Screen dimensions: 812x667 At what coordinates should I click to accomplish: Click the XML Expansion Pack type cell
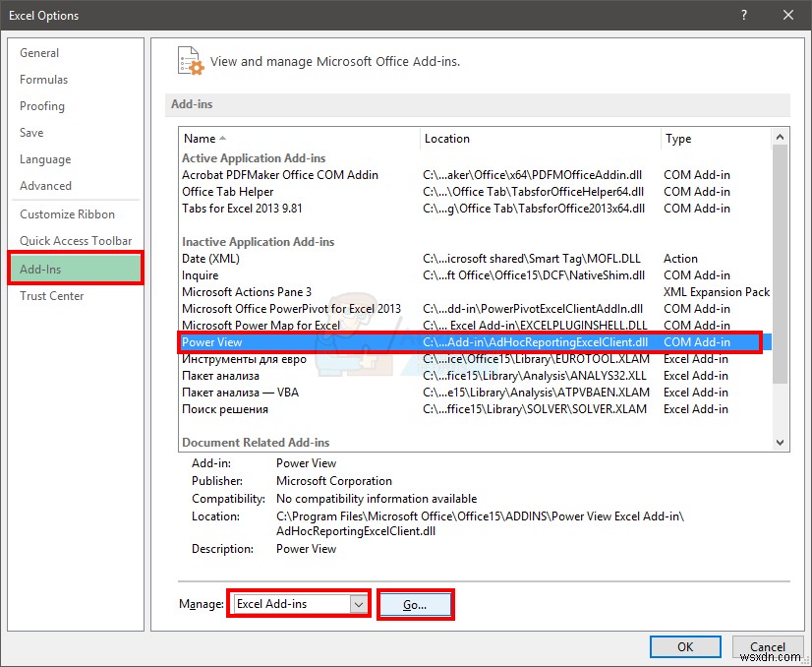(x=717, y=292)
